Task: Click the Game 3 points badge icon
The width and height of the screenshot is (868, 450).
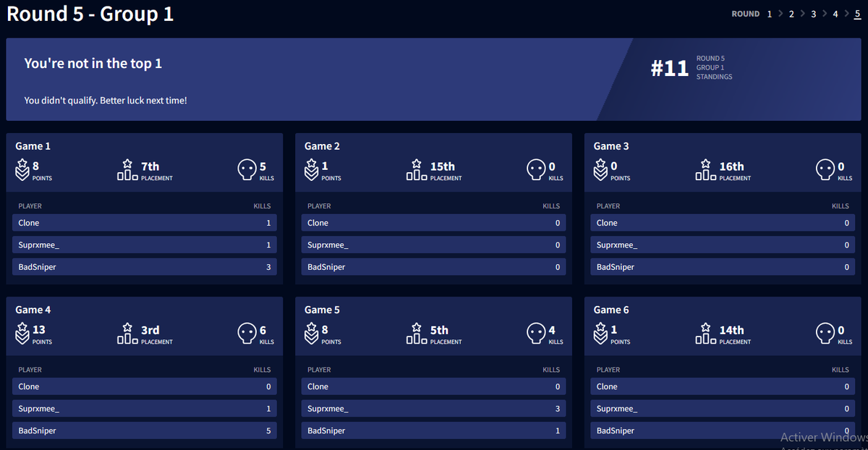Action: (600, 170)
